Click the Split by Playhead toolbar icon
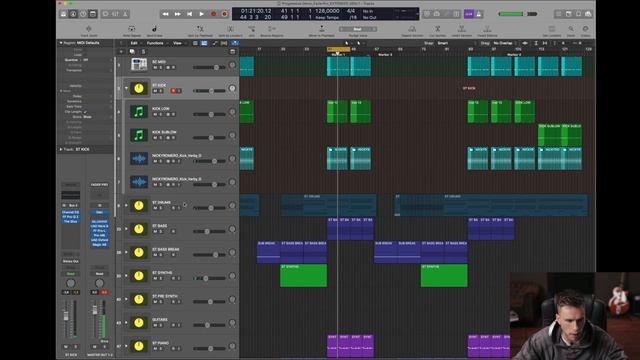640x360 pixels. click(x=200, y=30)
